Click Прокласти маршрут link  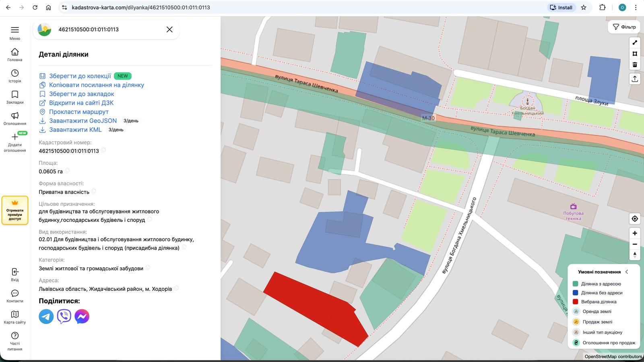[78, 112]
